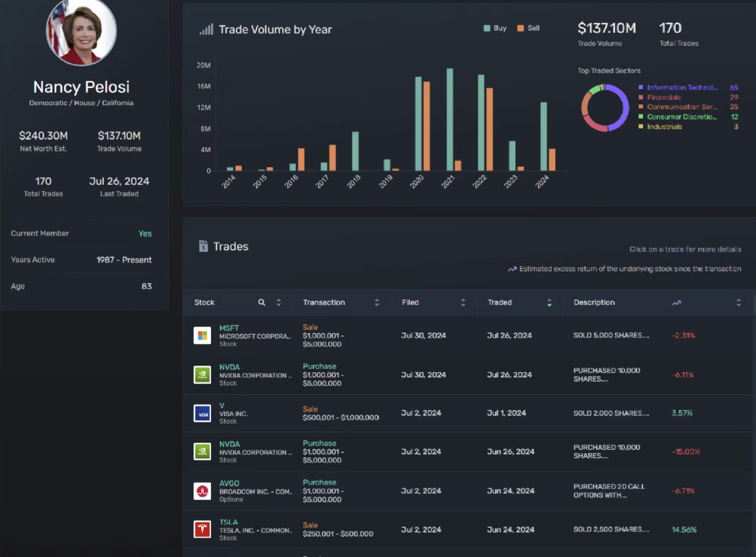Click the Tesla logo icon
The image size is (756, 557).
[x=202, y=529]
